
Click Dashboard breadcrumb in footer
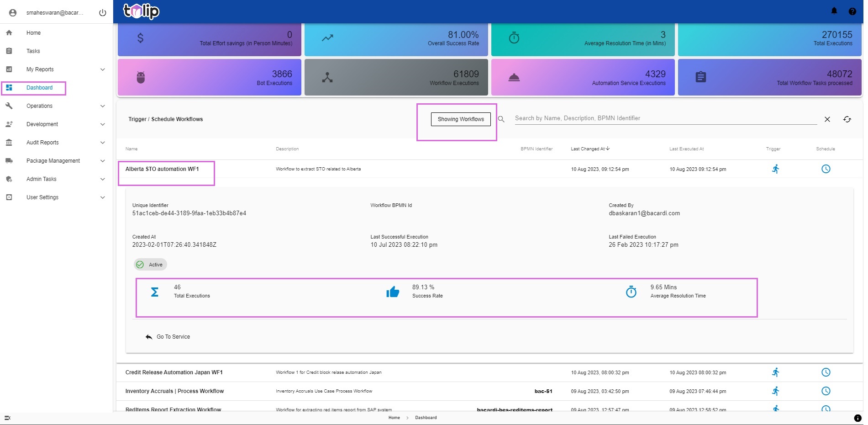(x=426, y=418)
